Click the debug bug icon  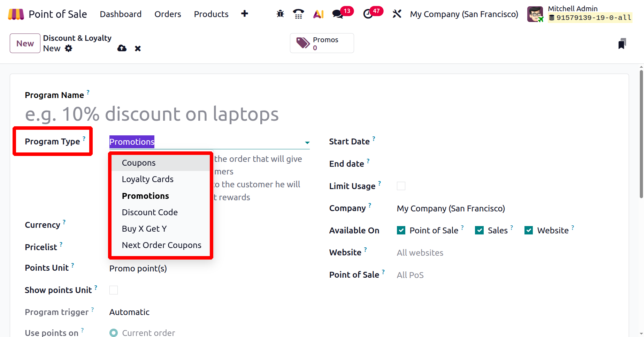click(280, 14)
